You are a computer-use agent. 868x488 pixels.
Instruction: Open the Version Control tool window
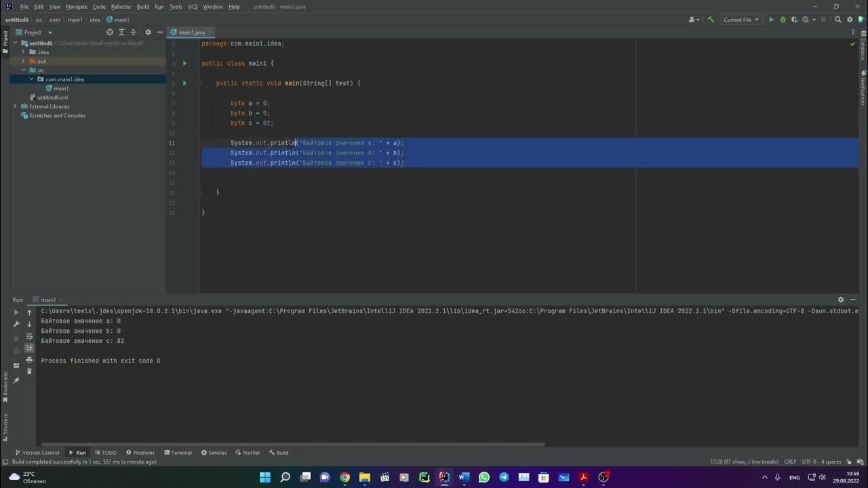point(37,453)
